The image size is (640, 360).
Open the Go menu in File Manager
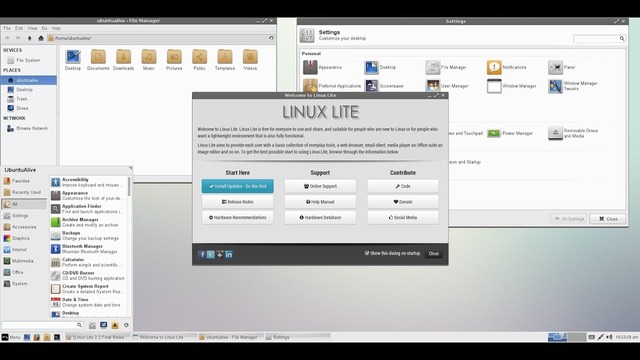click(x=44, y=29)
